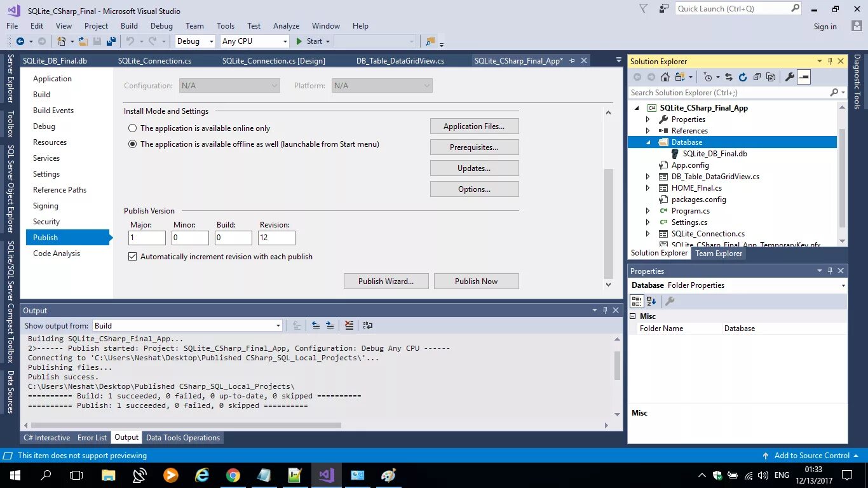Click the Preview Selected Items icon
Viewport: 868px width, 488px height.
804,77
